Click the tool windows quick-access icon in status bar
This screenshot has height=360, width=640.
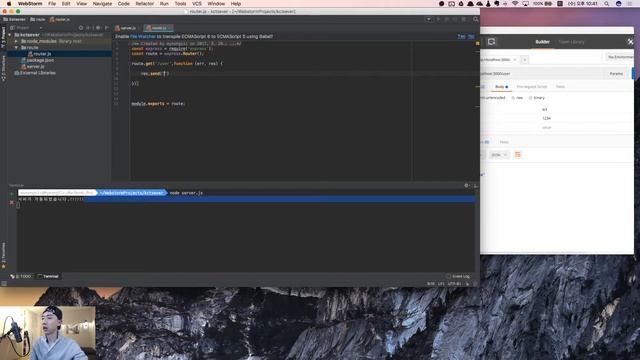tap(4, 283)
